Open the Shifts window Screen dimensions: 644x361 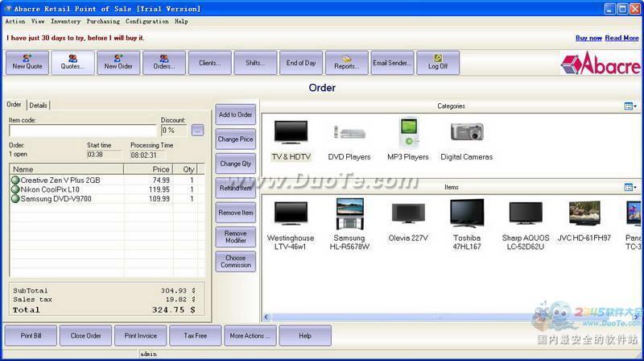point(255,63)
